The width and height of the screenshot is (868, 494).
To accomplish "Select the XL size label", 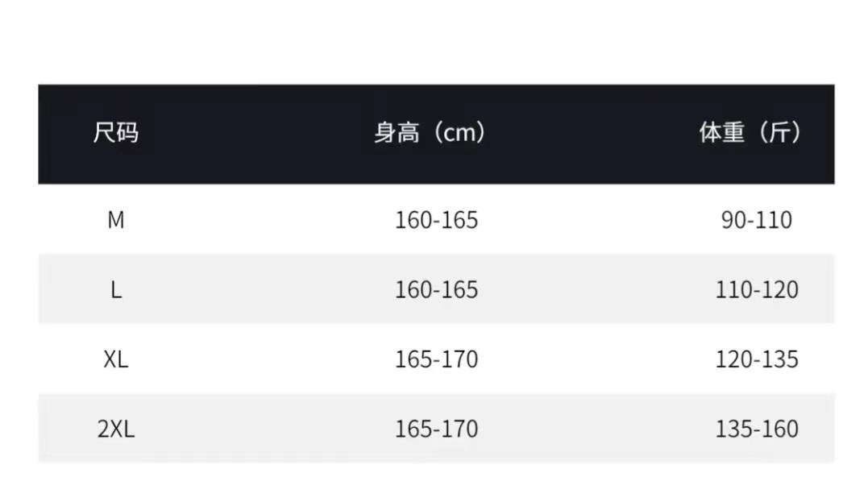I will coord(116,359).
